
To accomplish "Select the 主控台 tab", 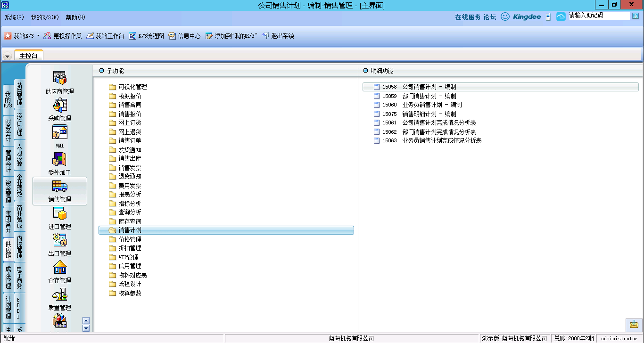I will [28, 56].
